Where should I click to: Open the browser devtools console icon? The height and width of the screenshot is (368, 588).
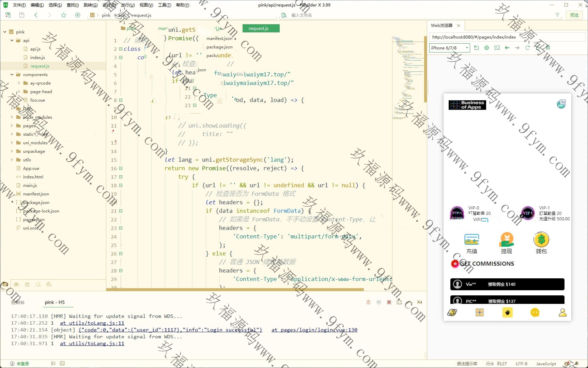(x=497, y=48)
